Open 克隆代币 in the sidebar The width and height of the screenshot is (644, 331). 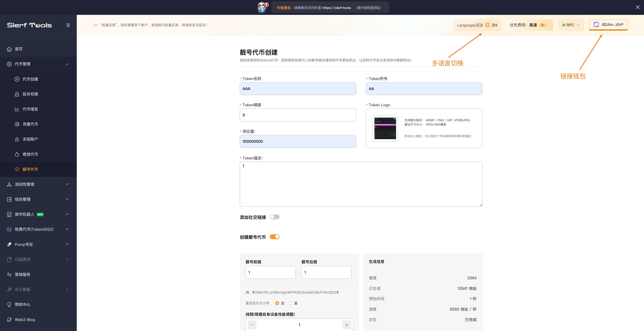[x=30, y=124]
